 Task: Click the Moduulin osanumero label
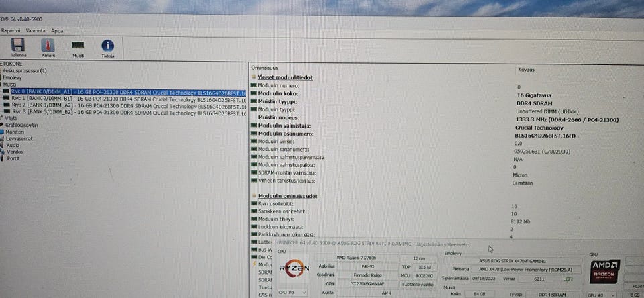[286, 134]
